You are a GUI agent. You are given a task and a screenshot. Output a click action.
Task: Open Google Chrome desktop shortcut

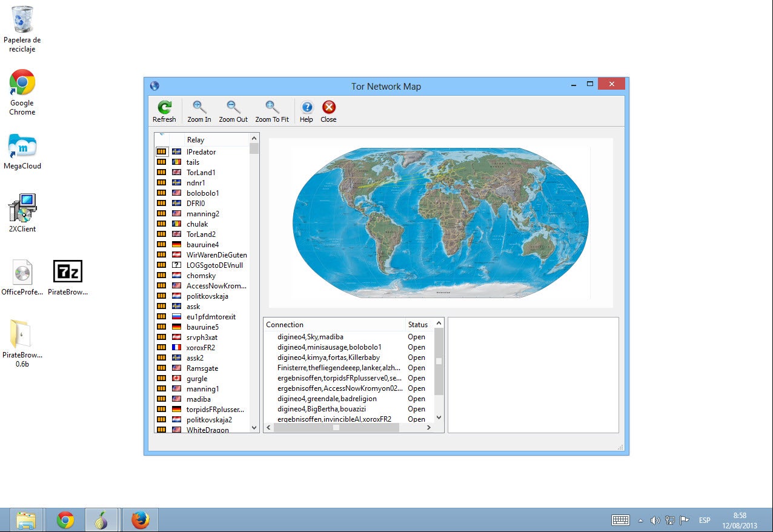point(22,82)
